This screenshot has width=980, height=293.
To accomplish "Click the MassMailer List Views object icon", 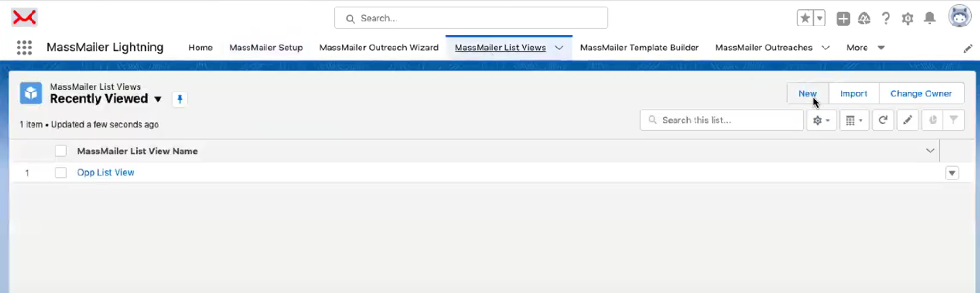I will point(31,93).
